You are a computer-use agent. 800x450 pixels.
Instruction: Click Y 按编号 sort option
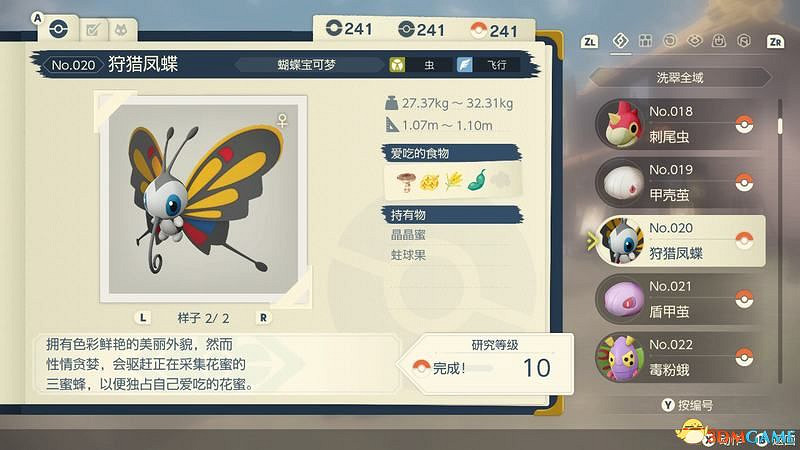(x=687, y=405)
